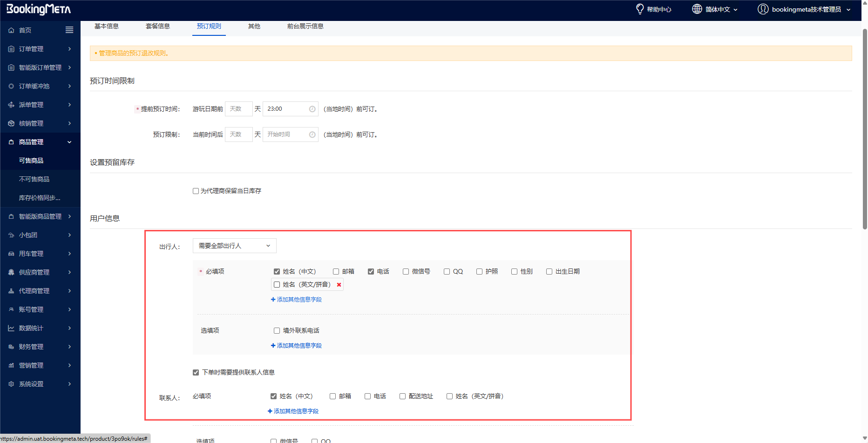Viewport: 868px width, 443px height.
Task: Open the 需要全部出行人 dropdown
Action: [x=234, y=245]
